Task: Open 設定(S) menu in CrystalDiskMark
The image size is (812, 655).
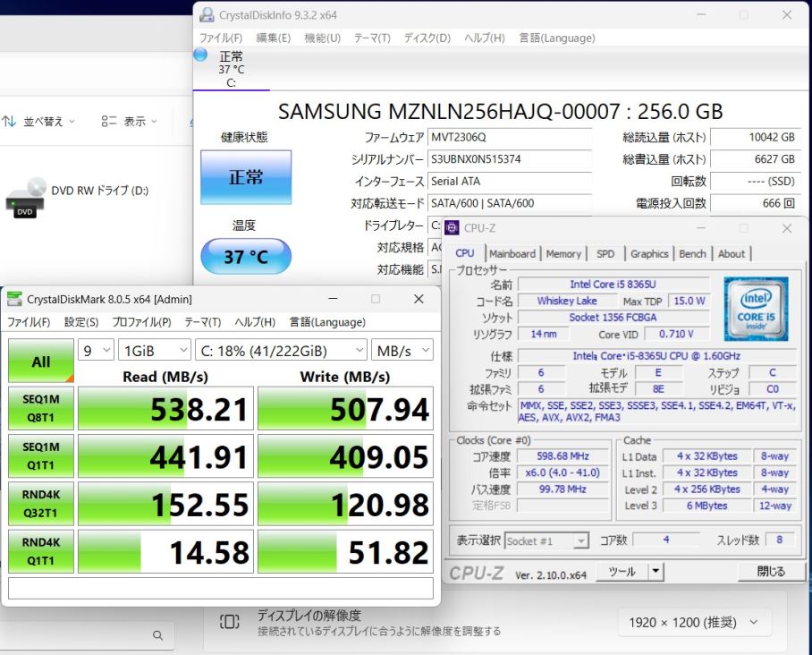Action: [x=81, y=322]
